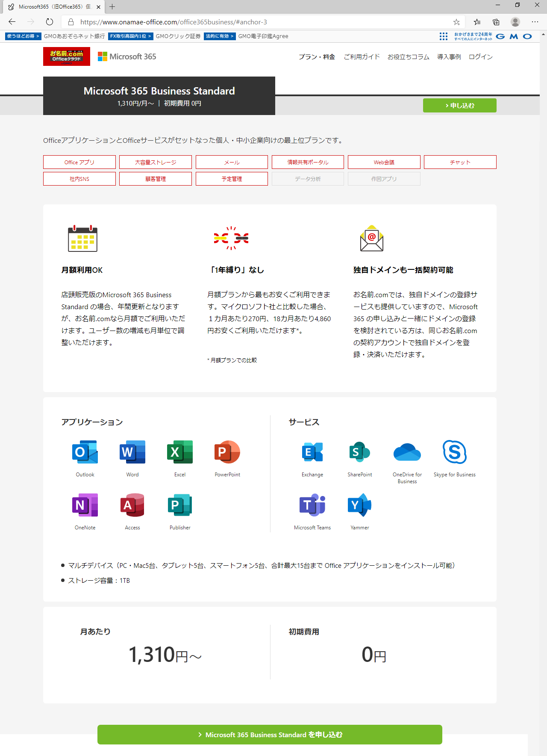Click the Word application icon
The width and height of the screenshot is (547, 756).
pyautogui.click(x=132, y=452)
